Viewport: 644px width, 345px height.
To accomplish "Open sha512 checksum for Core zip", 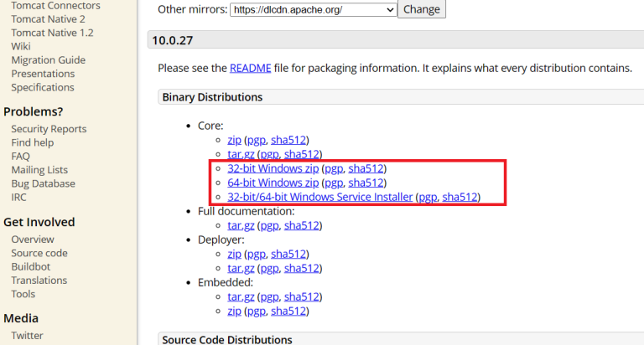I will 288,140.
